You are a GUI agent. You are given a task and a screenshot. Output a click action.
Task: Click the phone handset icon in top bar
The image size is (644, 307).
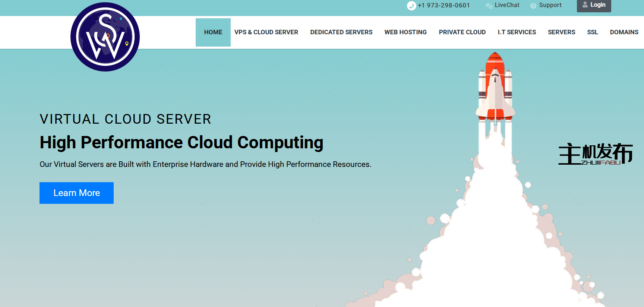411,6
